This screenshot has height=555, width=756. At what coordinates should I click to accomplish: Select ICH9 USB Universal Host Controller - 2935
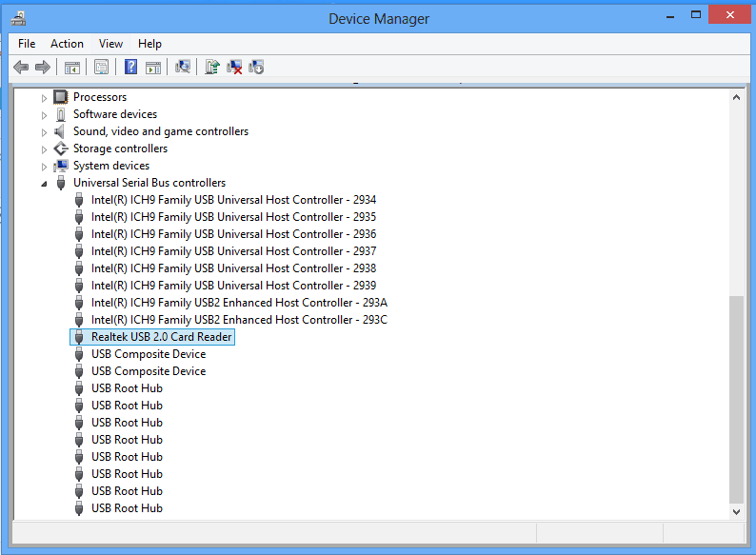tap(233, 217)
